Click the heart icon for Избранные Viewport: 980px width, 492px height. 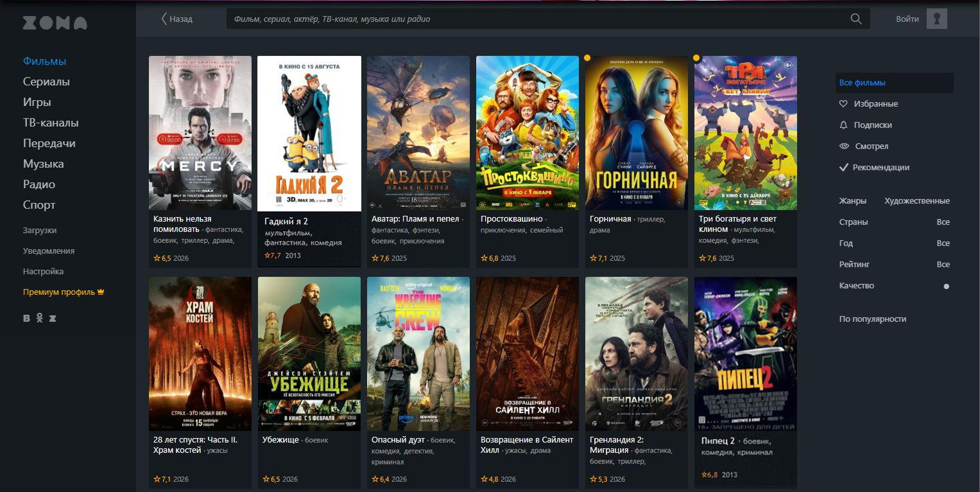point(844,104)
